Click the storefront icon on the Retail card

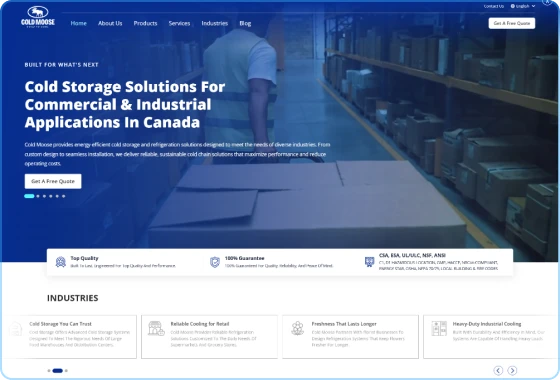pos(156,328)
